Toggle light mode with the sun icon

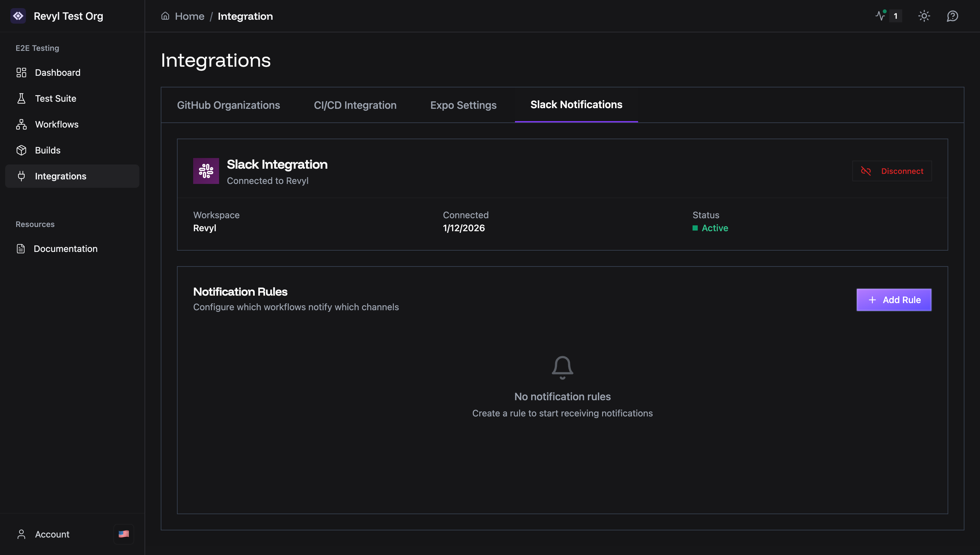click(924, 16)
